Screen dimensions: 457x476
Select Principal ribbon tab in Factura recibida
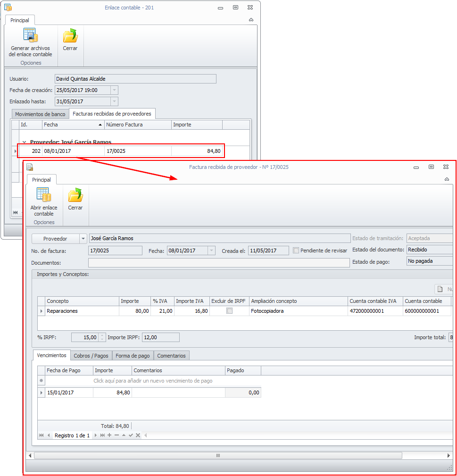point(42,180)
